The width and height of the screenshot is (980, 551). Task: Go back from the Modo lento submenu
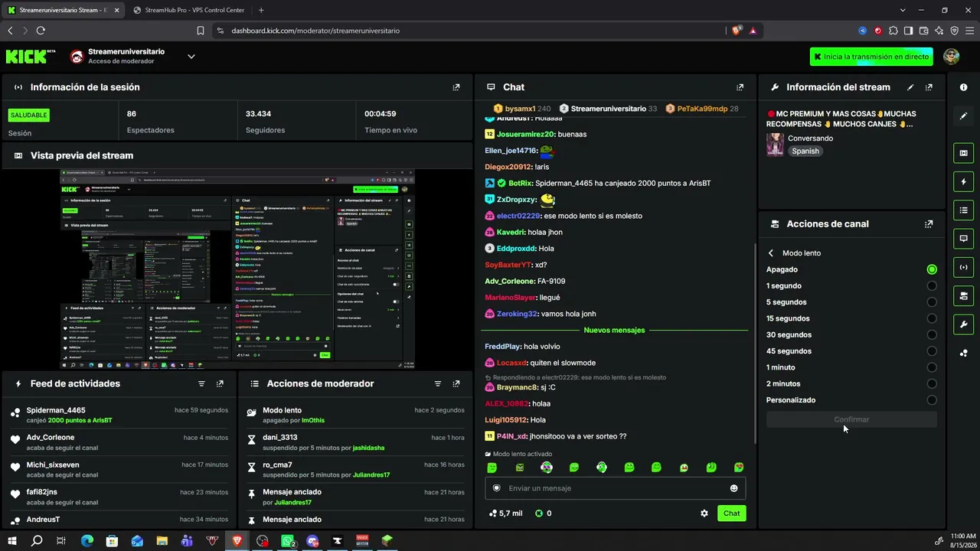click(x=771, y=253)
